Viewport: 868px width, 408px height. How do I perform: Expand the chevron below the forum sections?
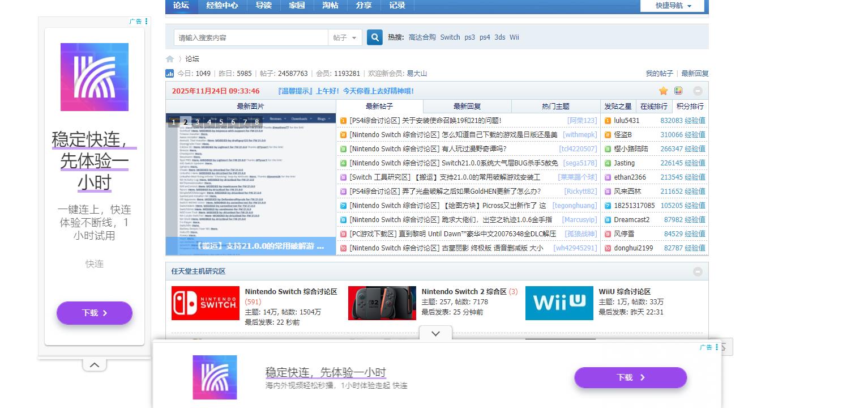click(435, 334)
